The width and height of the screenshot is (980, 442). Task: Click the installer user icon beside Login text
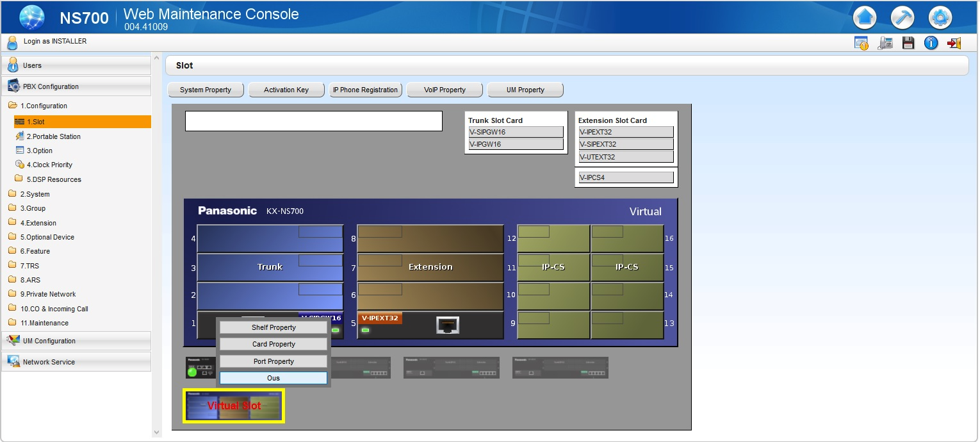click(12, 43)
